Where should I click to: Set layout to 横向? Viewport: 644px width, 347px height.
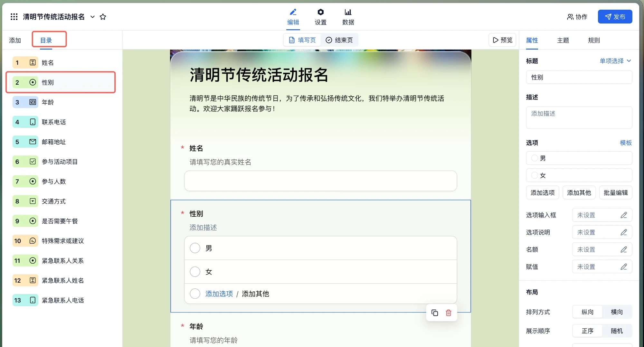point(617,312)
